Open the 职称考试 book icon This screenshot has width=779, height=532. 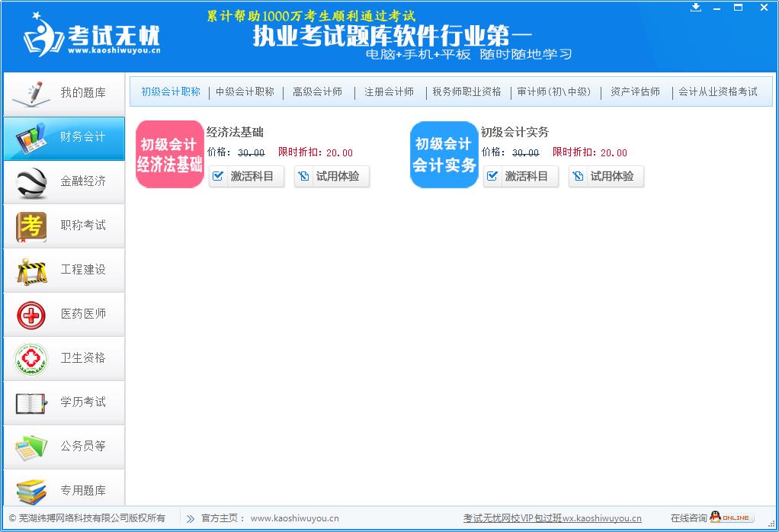(30, 227)
